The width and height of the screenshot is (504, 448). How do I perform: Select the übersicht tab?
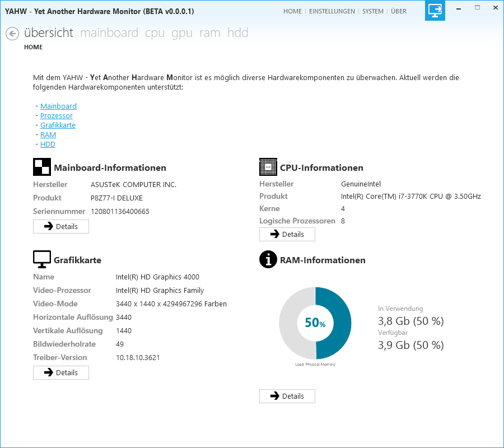49,33
